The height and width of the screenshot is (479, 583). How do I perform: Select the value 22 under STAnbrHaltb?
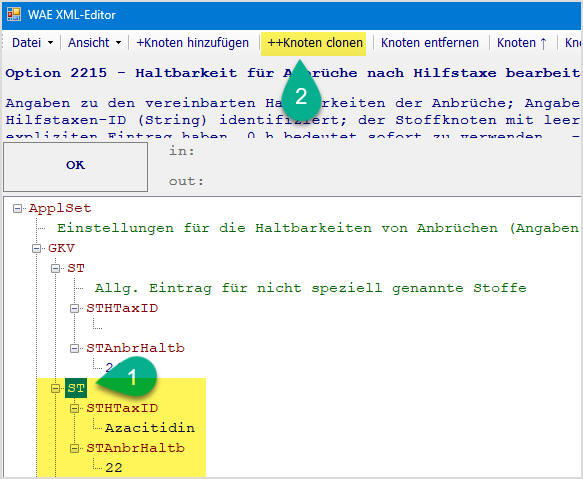click(114, 468)
